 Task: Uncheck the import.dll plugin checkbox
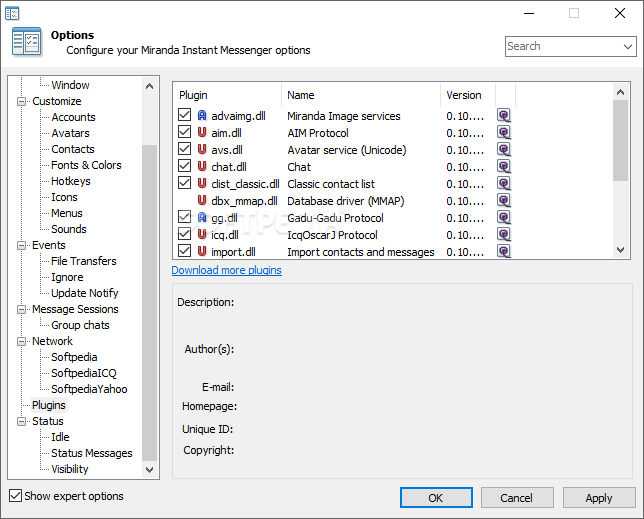pyautogui.click(x=184, y=250)
